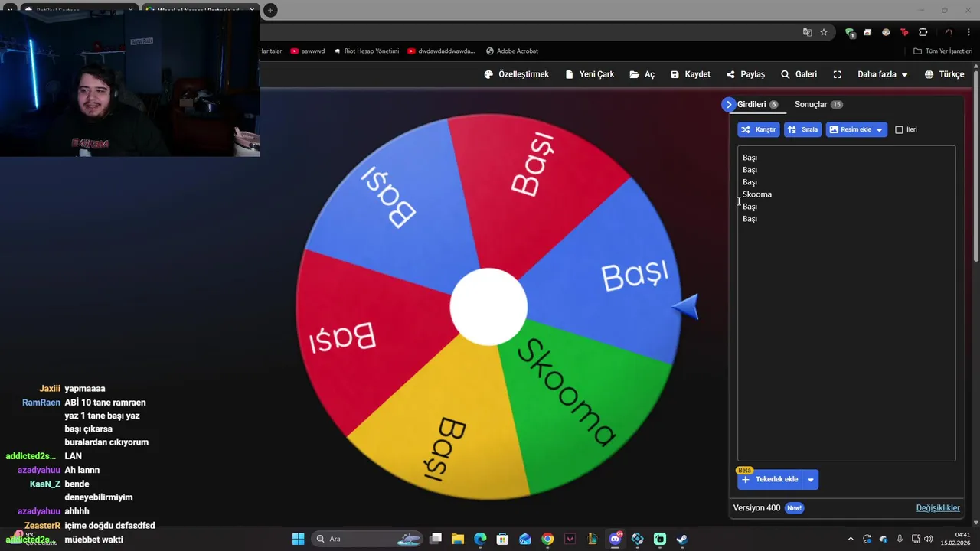Open Resim ekle dropdown arrow
Screen dimensions: 980x551
880,129
